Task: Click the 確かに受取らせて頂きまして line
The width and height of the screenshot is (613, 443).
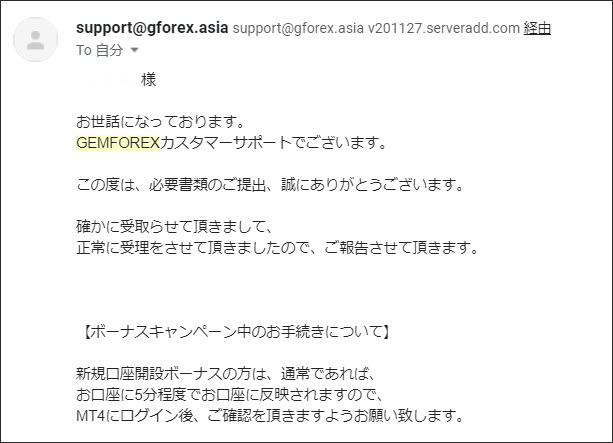Action: (x=174, y=226)
